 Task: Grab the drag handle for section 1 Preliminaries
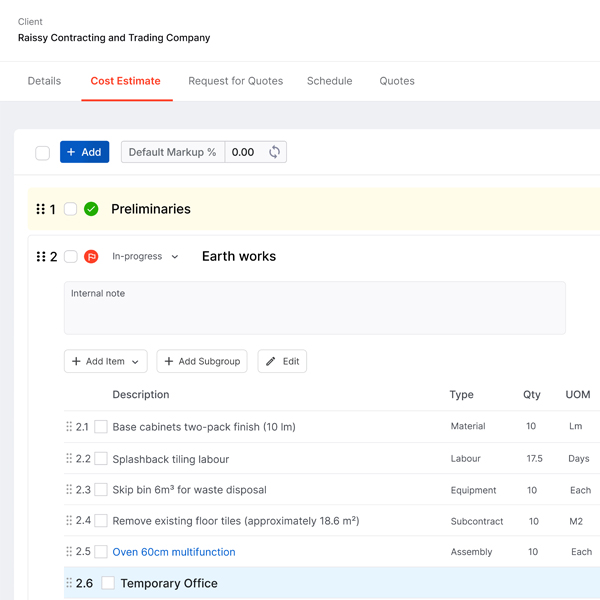pos(41,209)
